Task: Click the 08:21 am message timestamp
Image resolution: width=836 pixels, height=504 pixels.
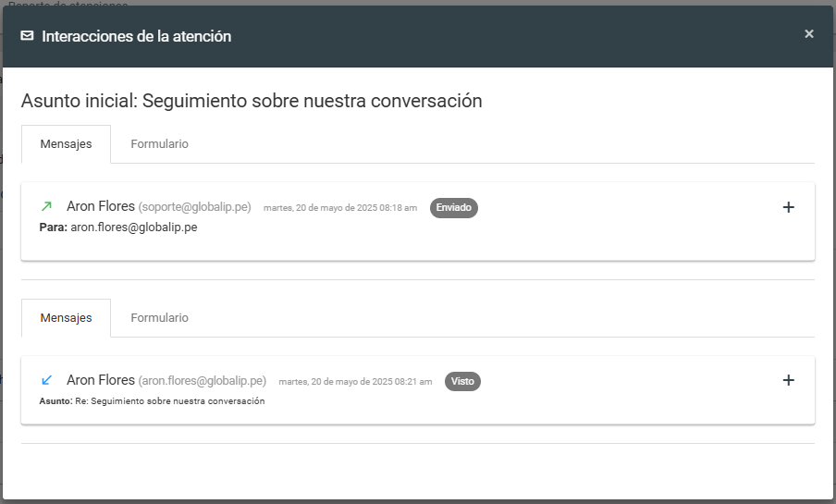Action: point(354,382)
